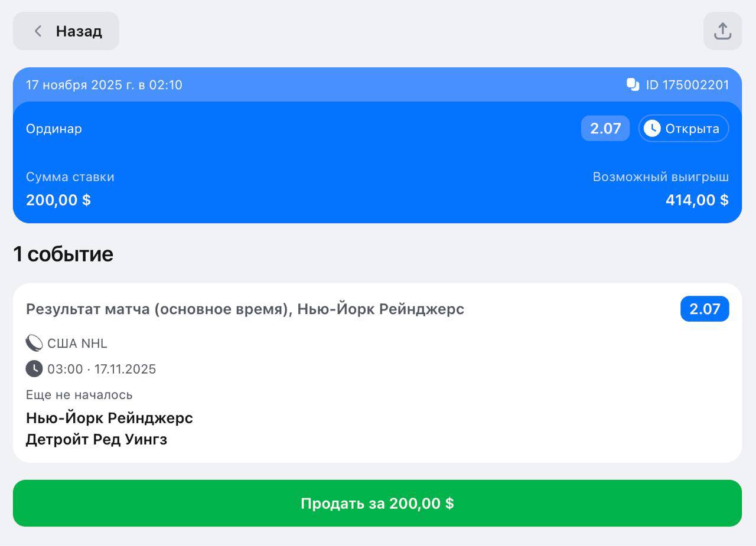Click the clock icon in Открыта badge
Image resolution: width=756 pixels, height=546 pixels.
pyautogui.click(x=652, y=129)
